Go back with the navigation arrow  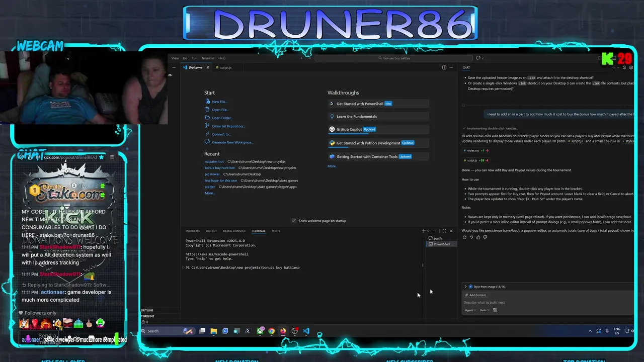point(302,58)
